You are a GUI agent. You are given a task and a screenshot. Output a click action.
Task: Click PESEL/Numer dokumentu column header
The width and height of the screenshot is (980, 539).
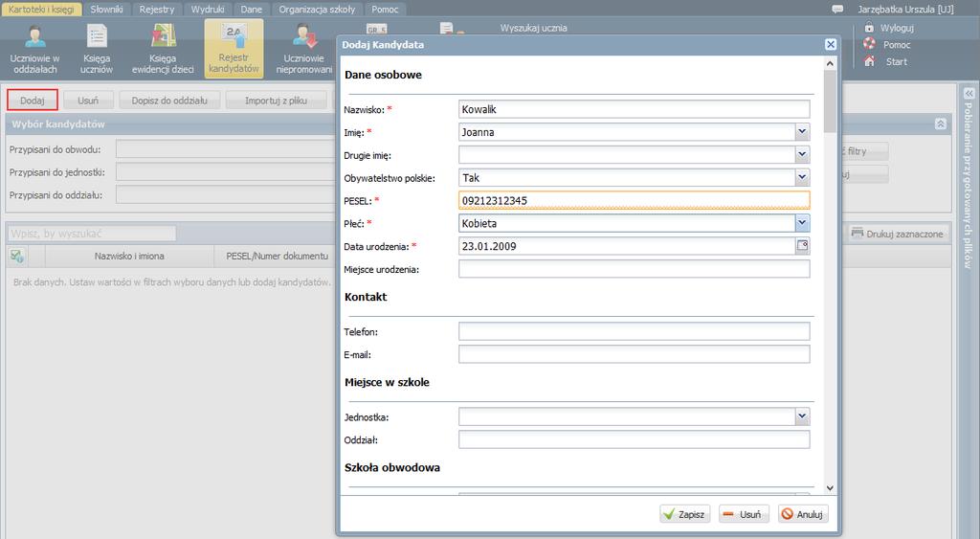tap(277, 256)
